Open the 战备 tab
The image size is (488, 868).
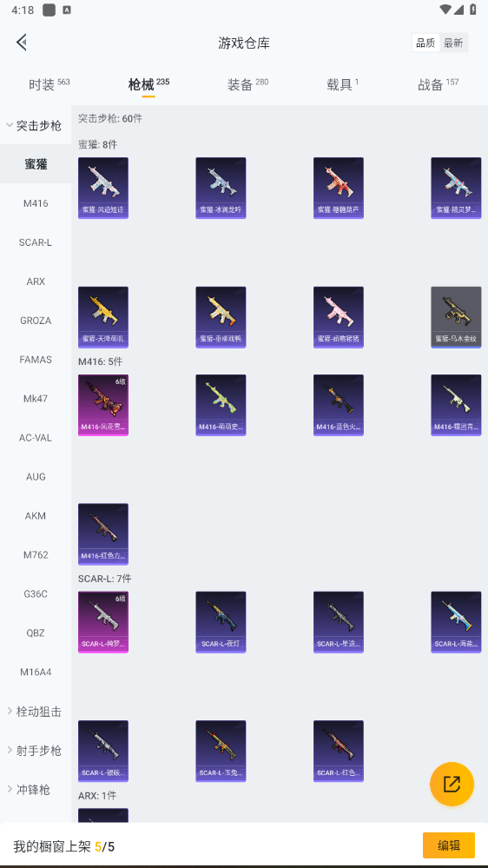click(x=438, y=84)
